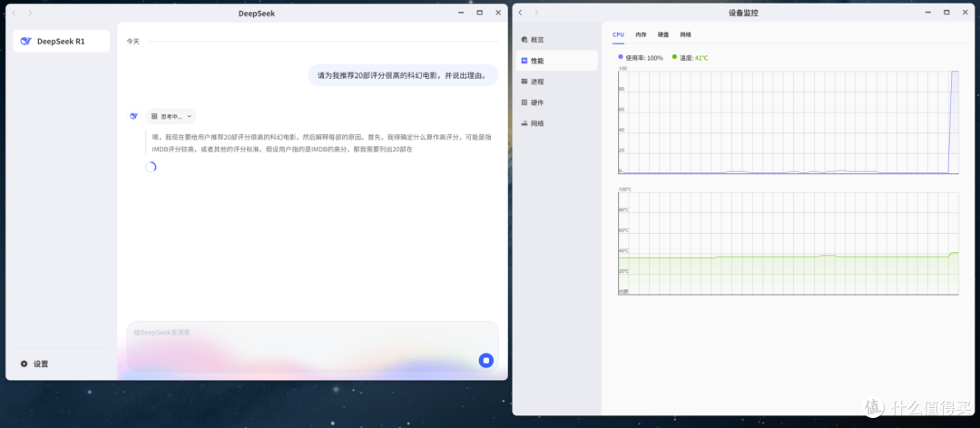Click the 41℃ temperature value

tap(701, 57)
